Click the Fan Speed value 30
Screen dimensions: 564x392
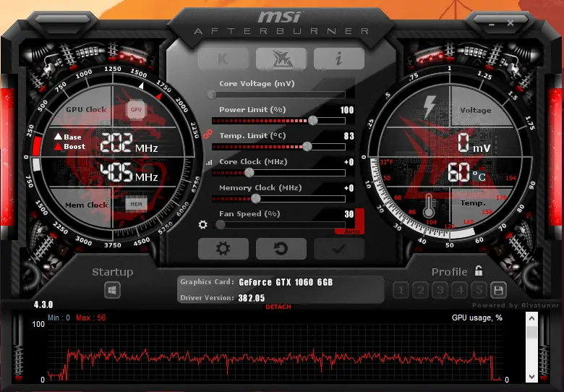pos(349,214)
